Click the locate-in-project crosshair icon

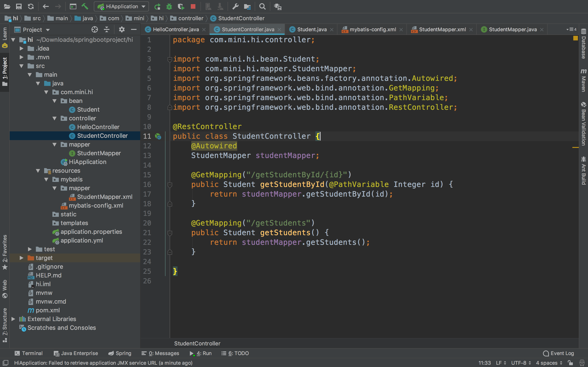94,30
